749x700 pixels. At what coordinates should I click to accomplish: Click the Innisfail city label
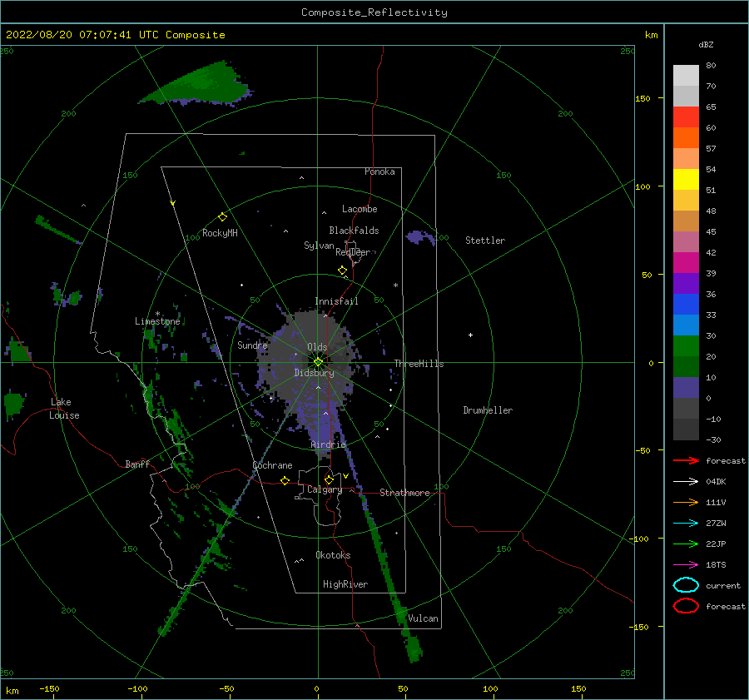(x=336, y=301)
